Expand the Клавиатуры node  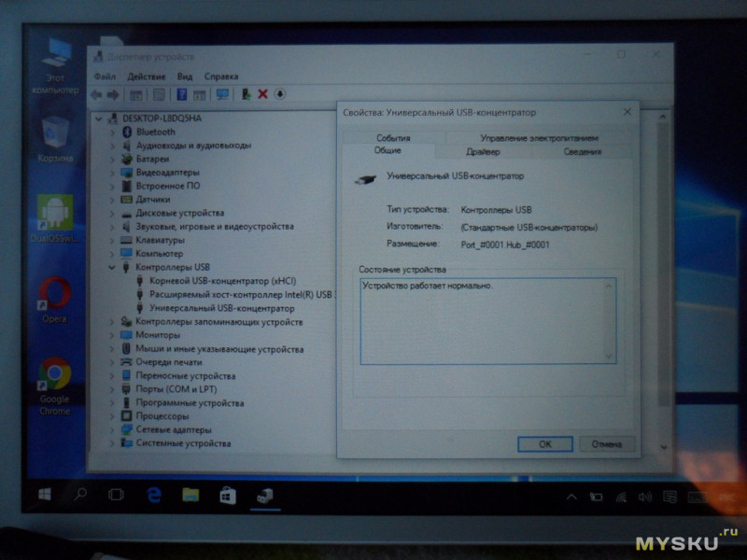pos(113,241)
